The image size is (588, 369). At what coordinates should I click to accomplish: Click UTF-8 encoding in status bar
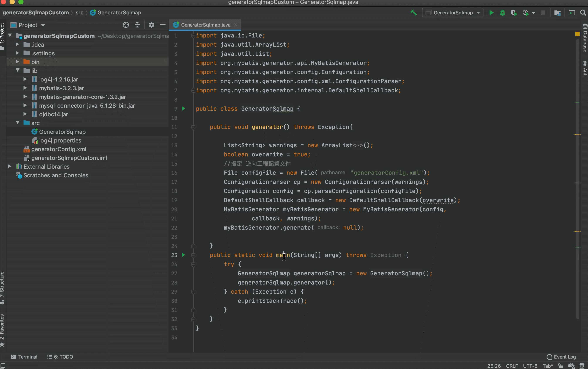(x=530, y=366)
